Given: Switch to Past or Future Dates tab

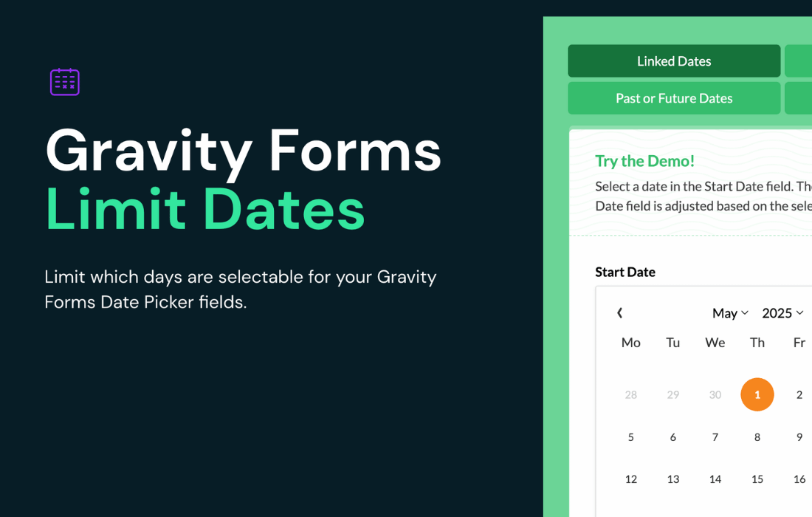Looking at the screenshot, I should [674, 98].
